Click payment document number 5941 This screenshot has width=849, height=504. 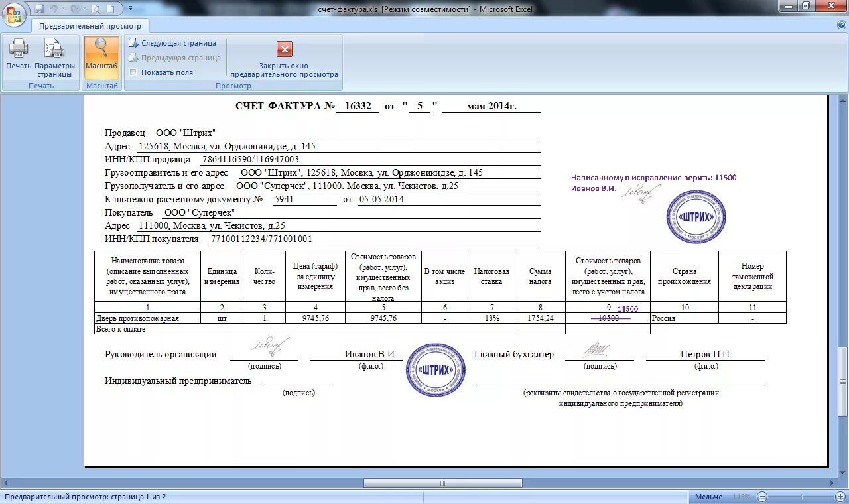pos(283,199)
